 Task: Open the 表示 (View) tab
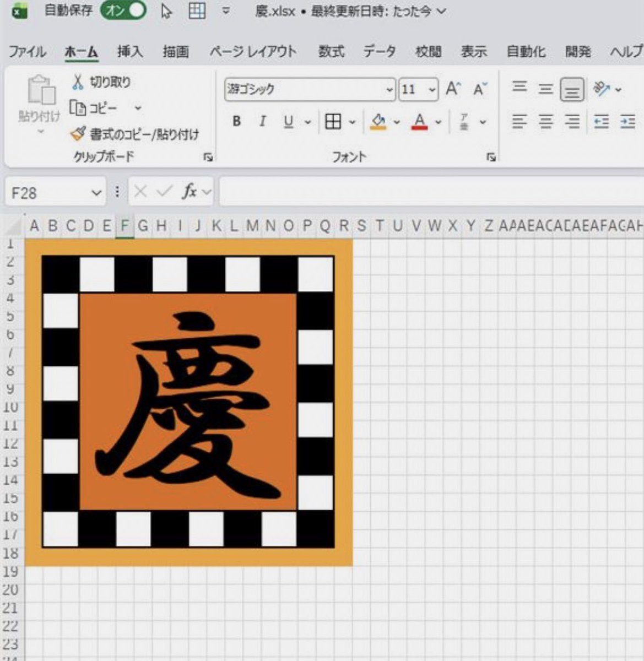pyautogui.click(x=474, y=52)
